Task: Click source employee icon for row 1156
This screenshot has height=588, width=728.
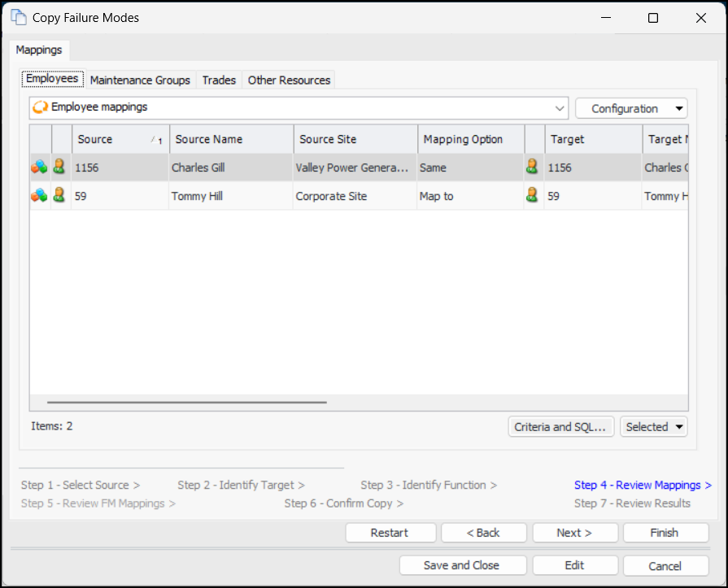Action: pyautogui.click(x=59, y=168)
